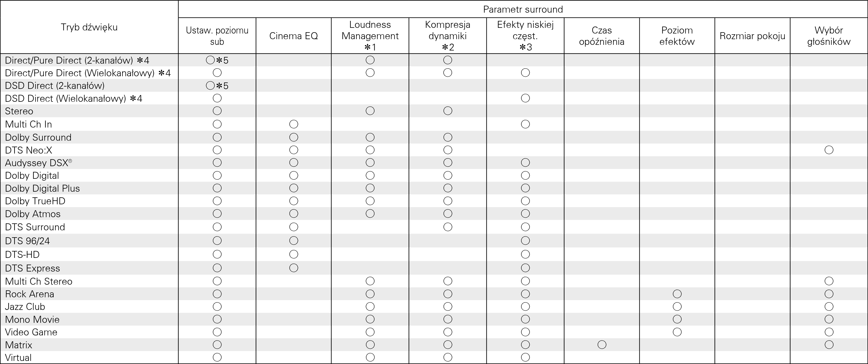This screenshot has width=868, height=364.
Task: Click Video Game circle under Poziom efektów
Action: [677, 332]
